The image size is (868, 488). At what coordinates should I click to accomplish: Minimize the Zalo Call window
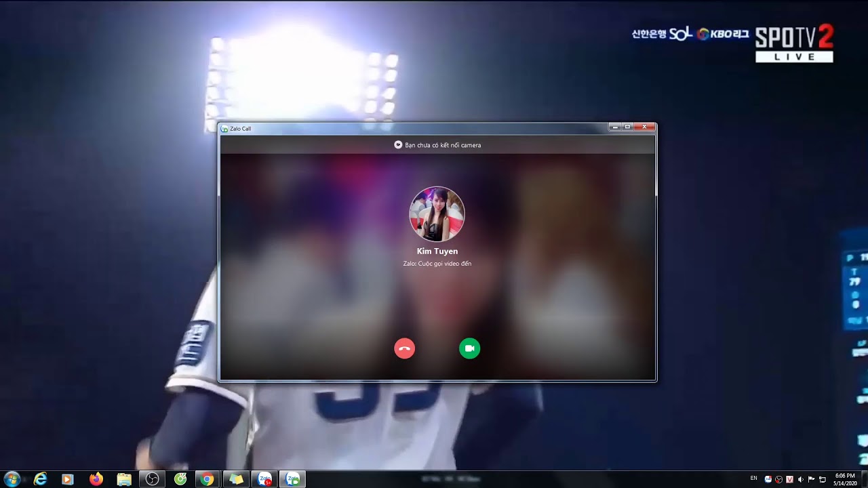(x=615, y=127)
